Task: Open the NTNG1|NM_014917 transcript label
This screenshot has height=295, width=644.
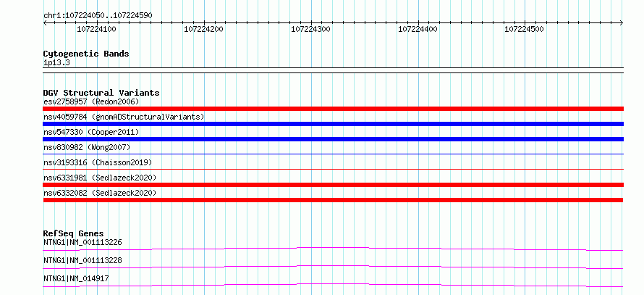Action: pyautogui.click(x=76, y=278)
